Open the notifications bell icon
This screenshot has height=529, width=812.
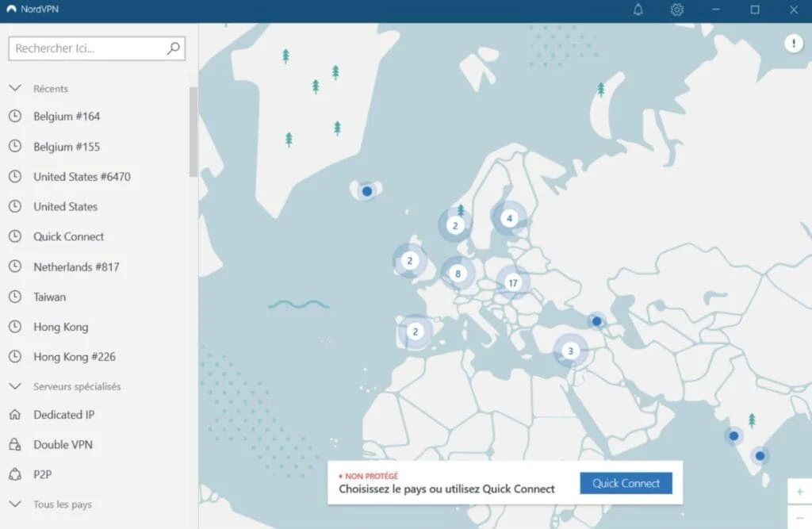click(x=638, y=10)
